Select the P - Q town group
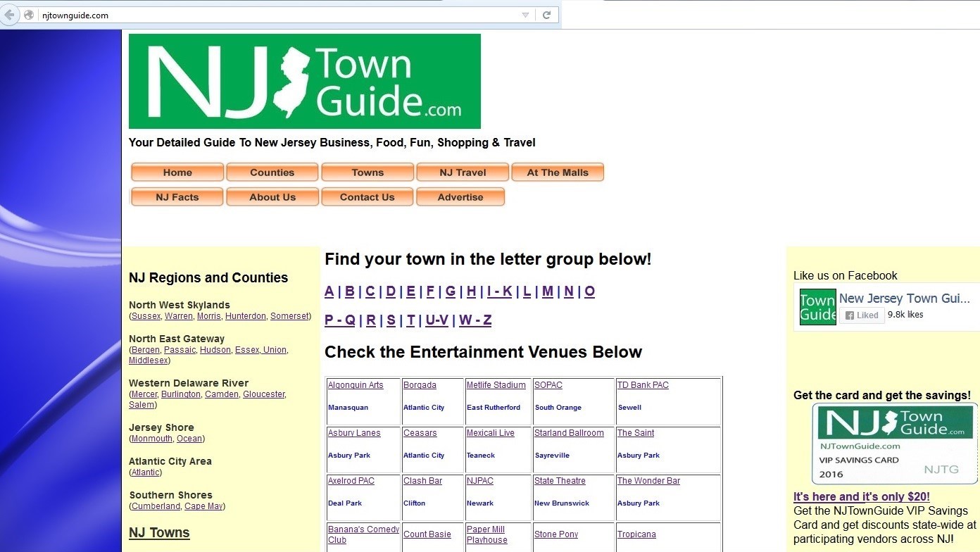This screenshot has height=552, width=980. point(339,320)
